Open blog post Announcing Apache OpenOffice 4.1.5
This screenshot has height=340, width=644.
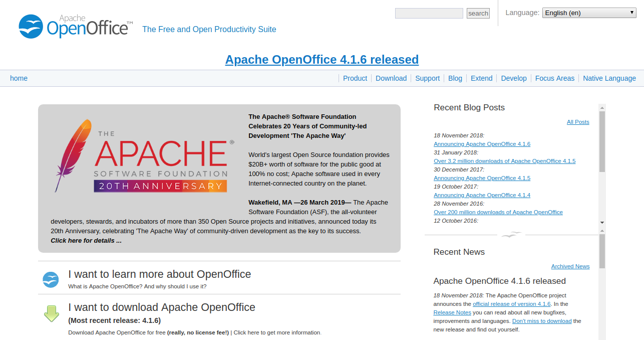pos(482,178)
